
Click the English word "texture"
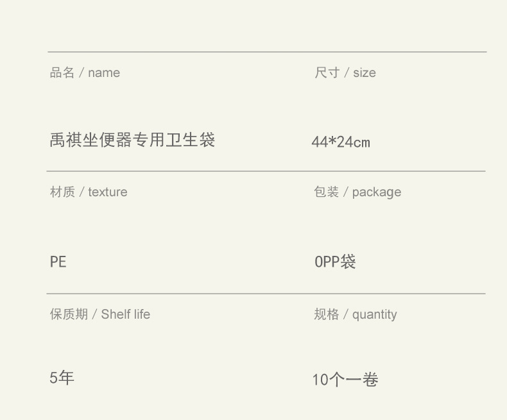pyautogui.click(x=108, y=192)
